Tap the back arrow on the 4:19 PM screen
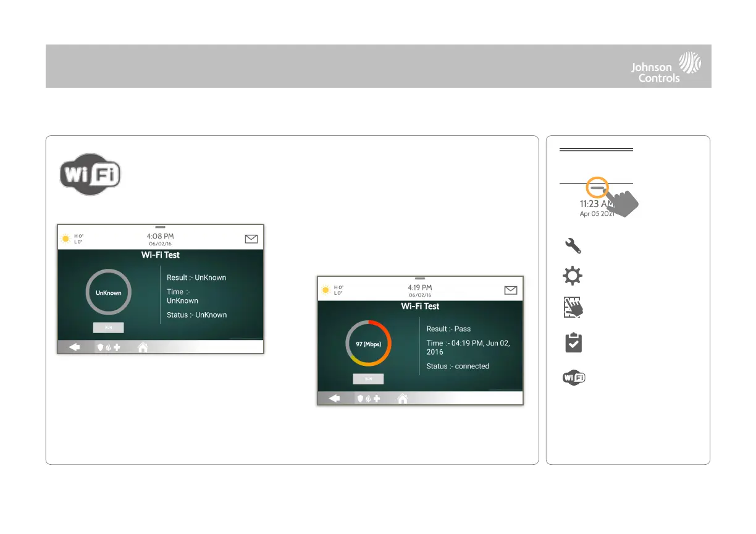Screen dimensions: 756x534 pyautogui.click(x=334, y=399)
